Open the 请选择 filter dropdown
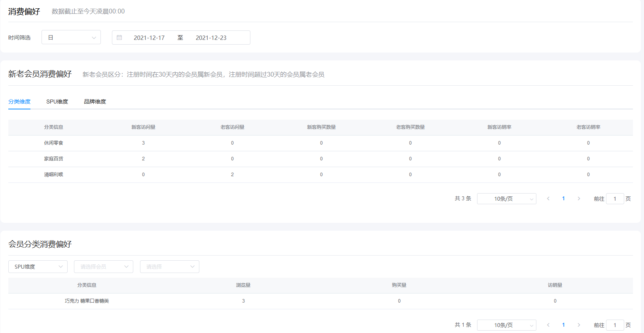The image size is (644, 333). click(x=169, y=267)
